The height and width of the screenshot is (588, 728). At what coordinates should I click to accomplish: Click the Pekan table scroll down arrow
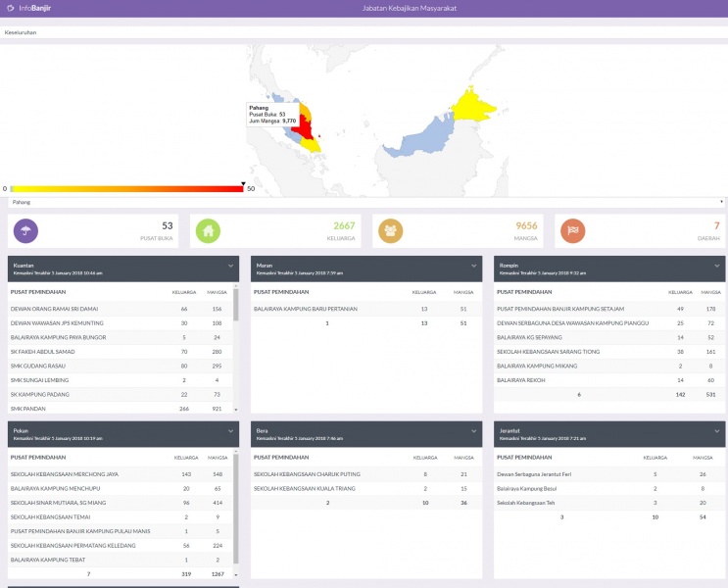coord(236,575)
